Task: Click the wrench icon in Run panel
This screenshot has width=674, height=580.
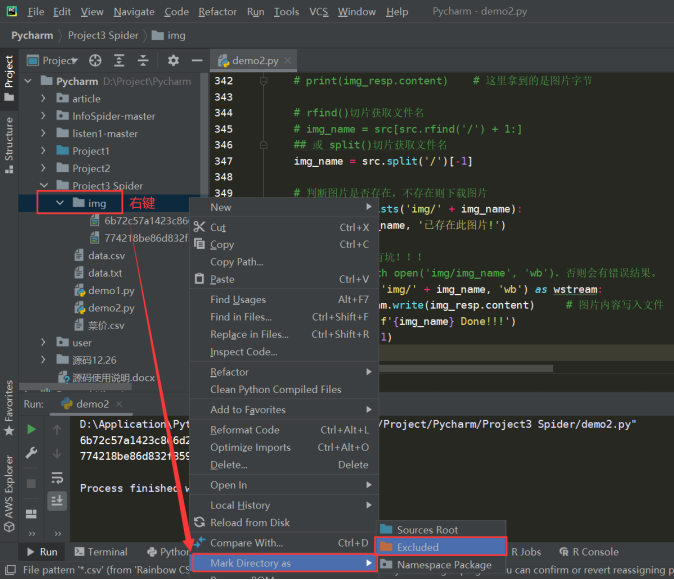Action: click(32, 453)
